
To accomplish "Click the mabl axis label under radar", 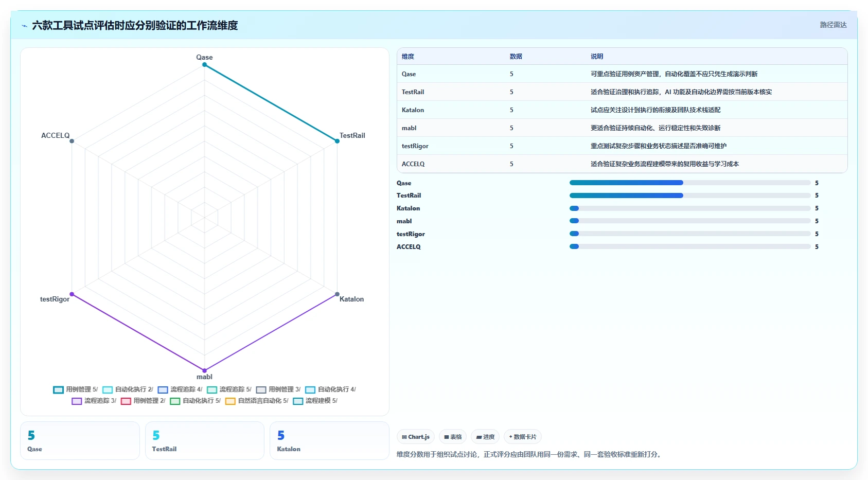I will 204,377.
